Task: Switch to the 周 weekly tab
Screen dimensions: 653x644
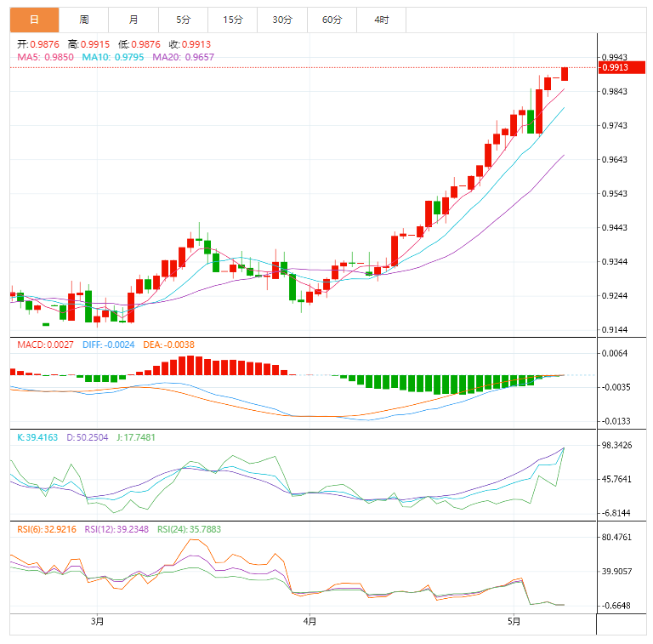Action: coord(84,20)
